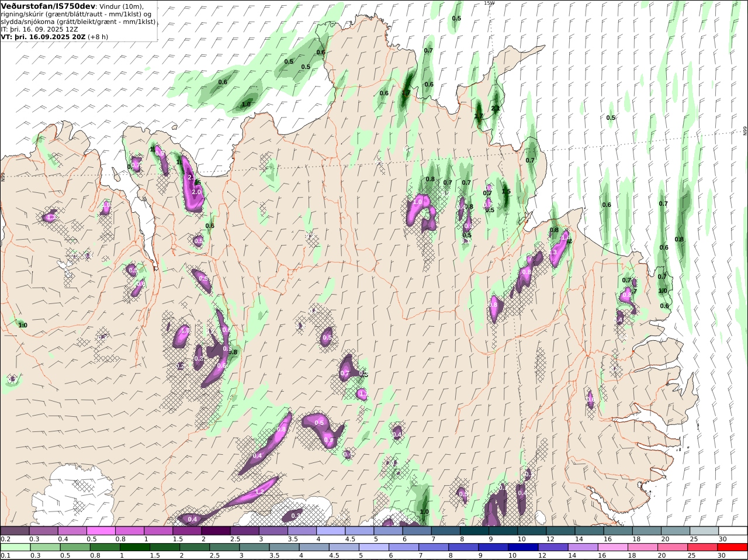Select the 0.5 swatch in the lower rain legend
The height and width of the screenshot is (560, 748).
pyautogui.click(x=75, y=547)
